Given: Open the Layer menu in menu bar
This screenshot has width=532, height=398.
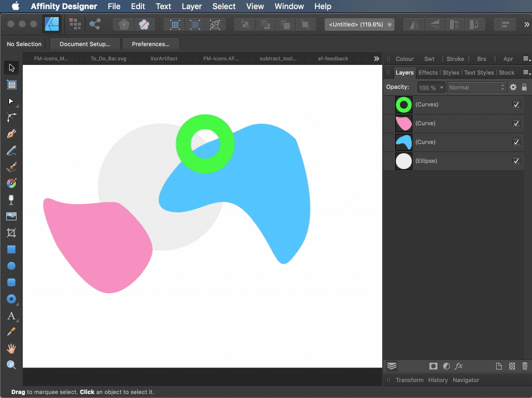Looking at the screenshot, I should (x=191, y=6).
